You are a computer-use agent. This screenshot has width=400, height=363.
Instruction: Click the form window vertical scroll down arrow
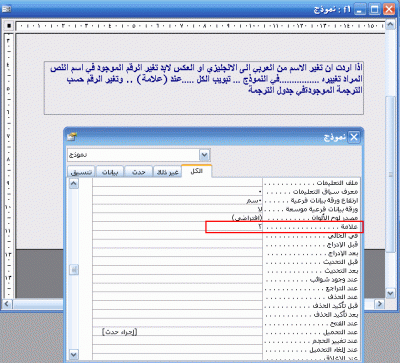[390, 293]
